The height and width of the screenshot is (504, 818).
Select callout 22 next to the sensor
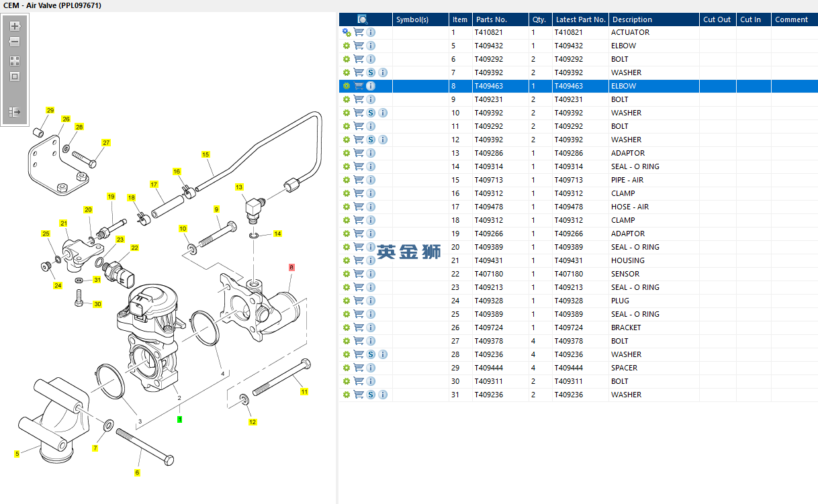pos(135,248)
